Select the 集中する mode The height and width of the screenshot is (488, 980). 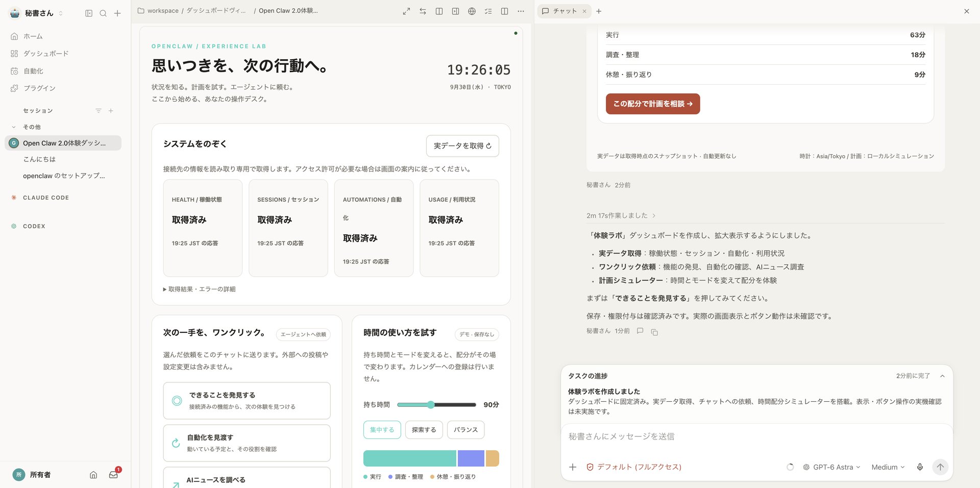[382, 430]
